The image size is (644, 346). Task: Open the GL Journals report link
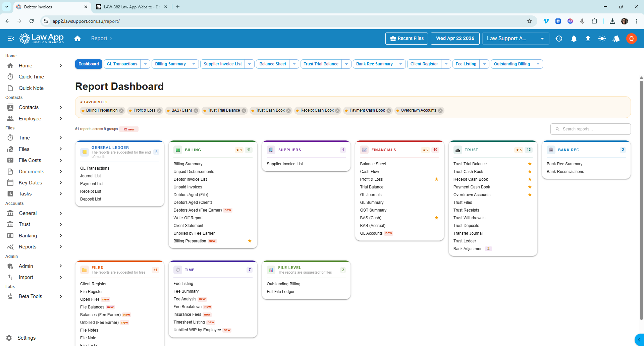click(371, 195)
